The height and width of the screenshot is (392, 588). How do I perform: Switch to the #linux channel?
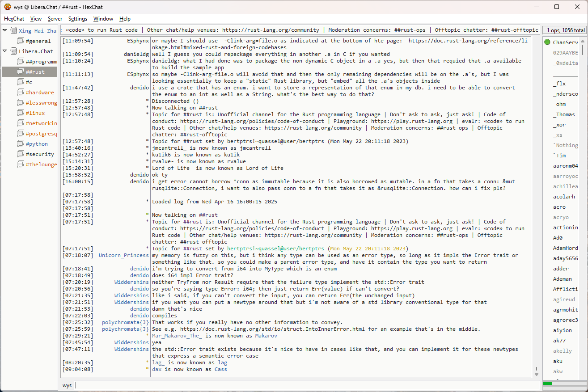[35, 113]
